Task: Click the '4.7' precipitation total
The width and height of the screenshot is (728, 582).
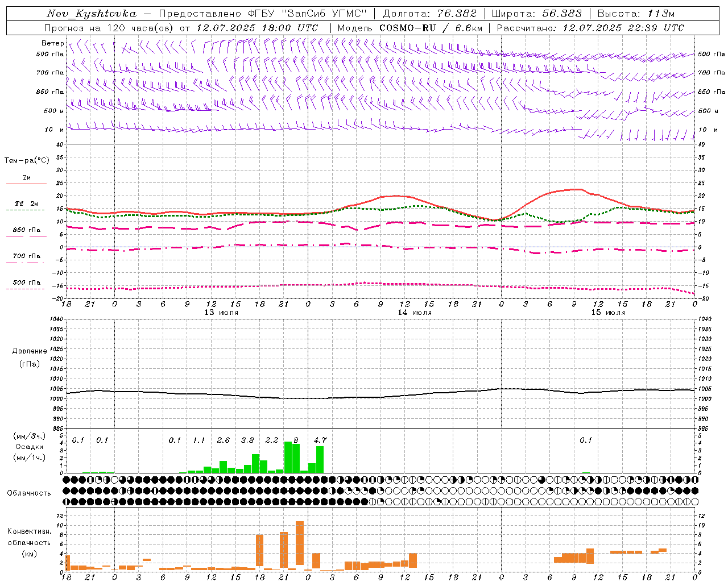Action: 320,440
